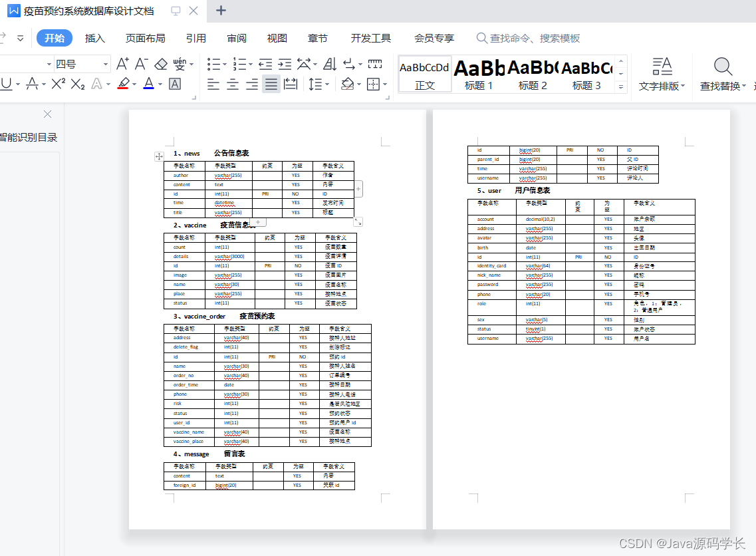Center align text

(x=233, y=84)
